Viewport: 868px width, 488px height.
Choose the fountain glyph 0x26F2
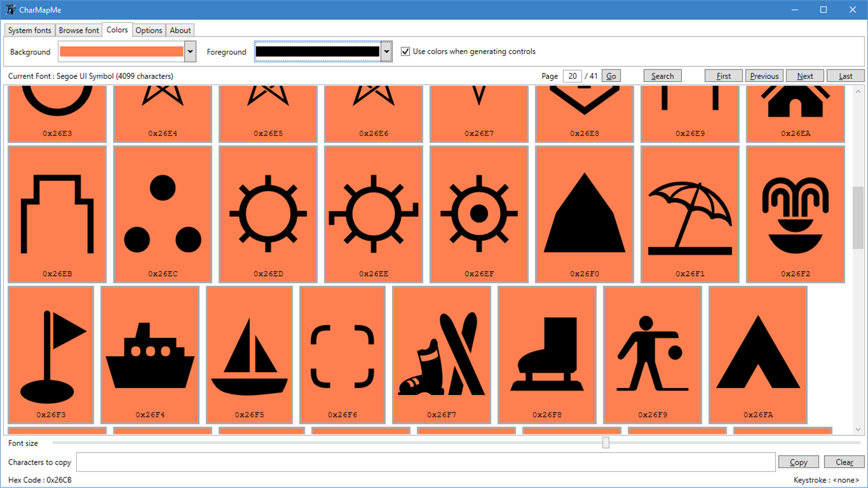pyautogui.click(x=795, y=214)
